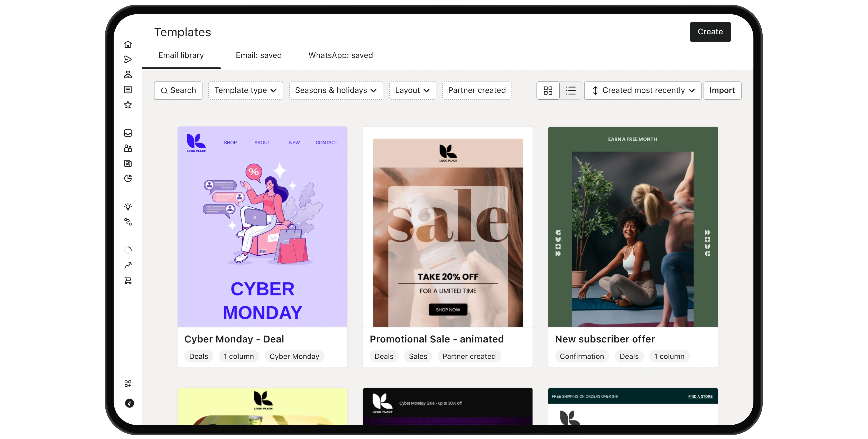
Task: Open the black Cyber Monday Sale template preview
Action: click(x=447, y=406)
